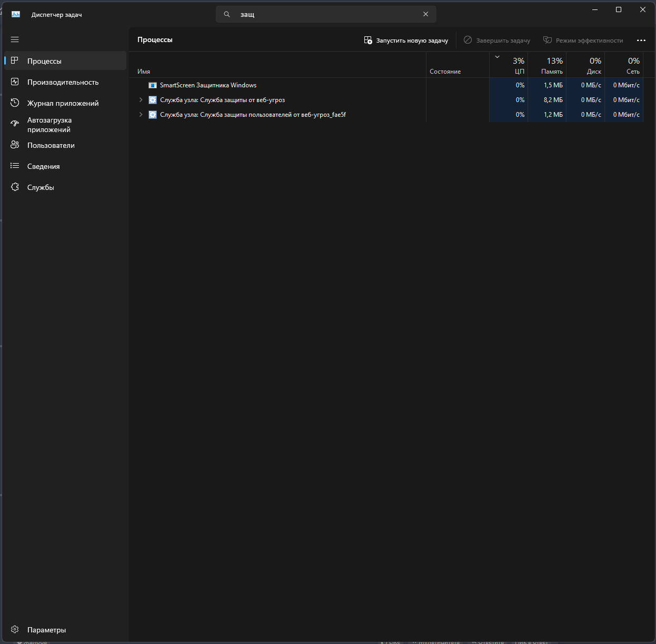The image size is (656, 644).
Task: Clear the search text with X
Action: (x=425, y=14)
